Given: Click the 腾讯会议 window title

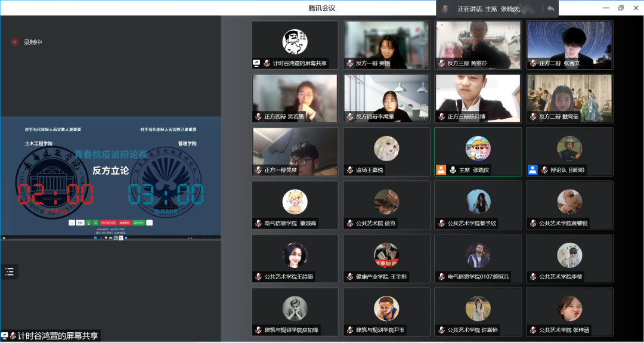Looking at the screenshot, I should [x=321, y=8].
